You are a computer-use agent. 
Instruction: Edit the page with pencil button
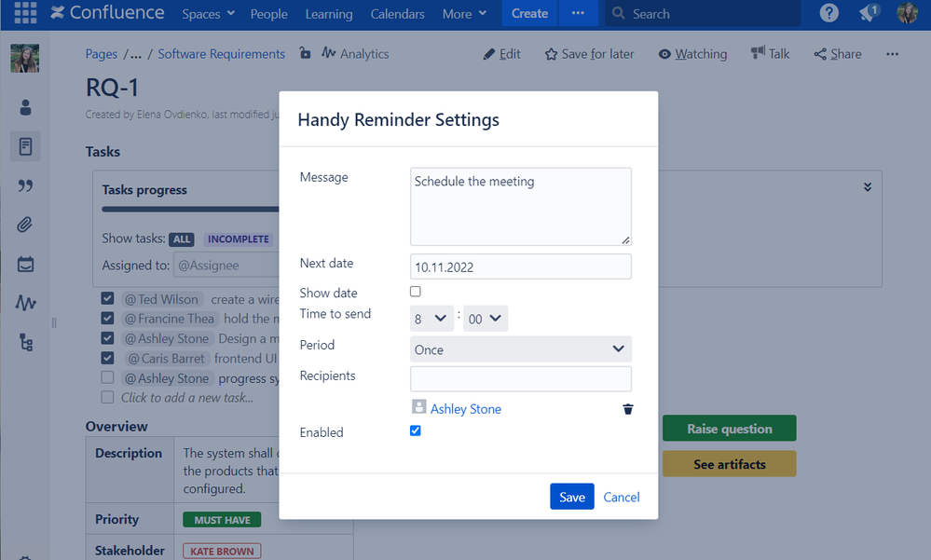point(501,54)
